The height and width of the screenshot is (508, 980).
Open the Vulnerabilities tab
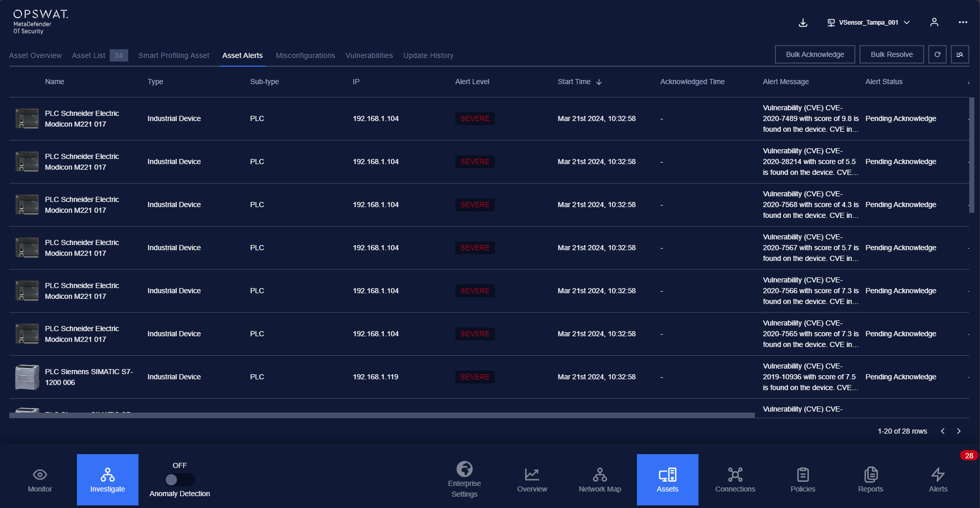pos(369,55)
